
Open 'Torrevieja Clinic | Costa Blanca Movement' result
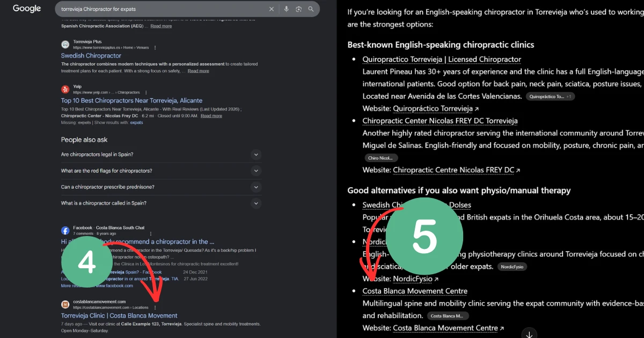pos(119,315)
